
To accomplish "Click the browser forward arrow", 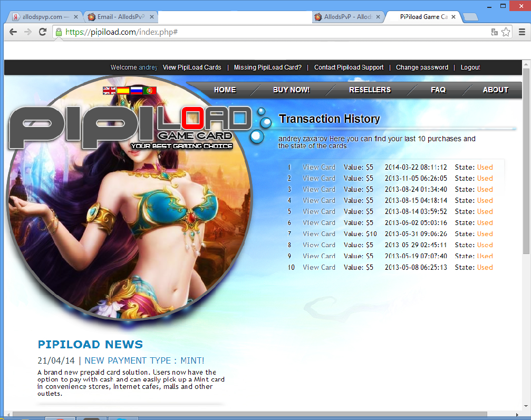I will point(28,32).
